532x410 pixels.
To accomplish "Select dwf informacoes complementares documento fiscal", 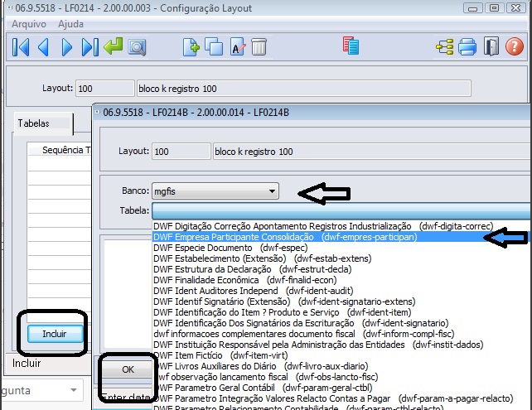I will [341, 334].
